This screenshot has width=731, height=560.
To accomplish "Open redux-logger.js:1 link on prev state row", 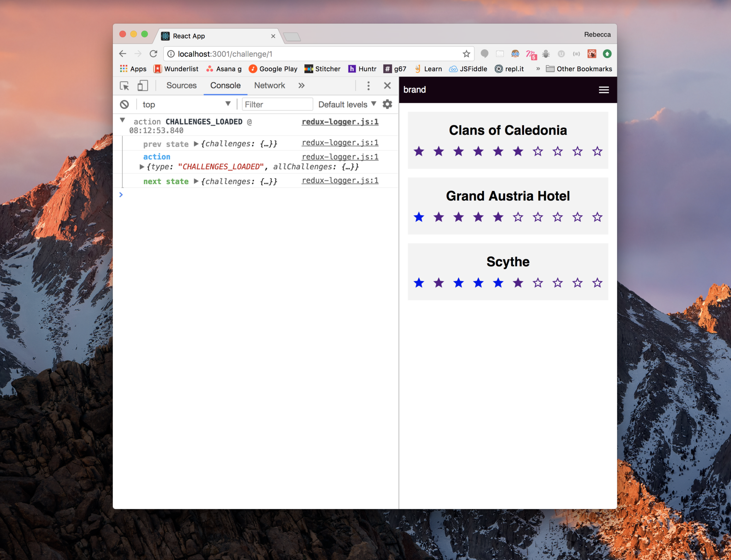I will (x=340, y=143).
